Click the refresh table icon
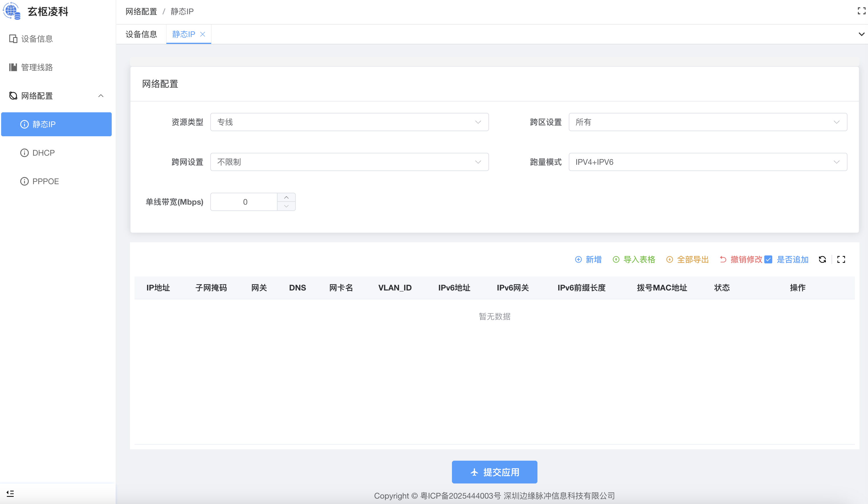Screen dimensions: 868x504 (822, 259)
